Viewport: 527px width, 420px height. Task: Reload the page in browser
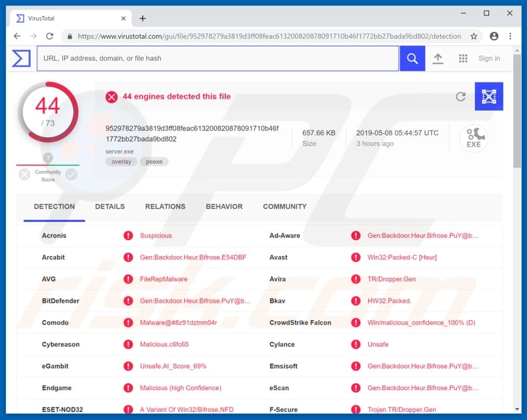tap(50, 36)
